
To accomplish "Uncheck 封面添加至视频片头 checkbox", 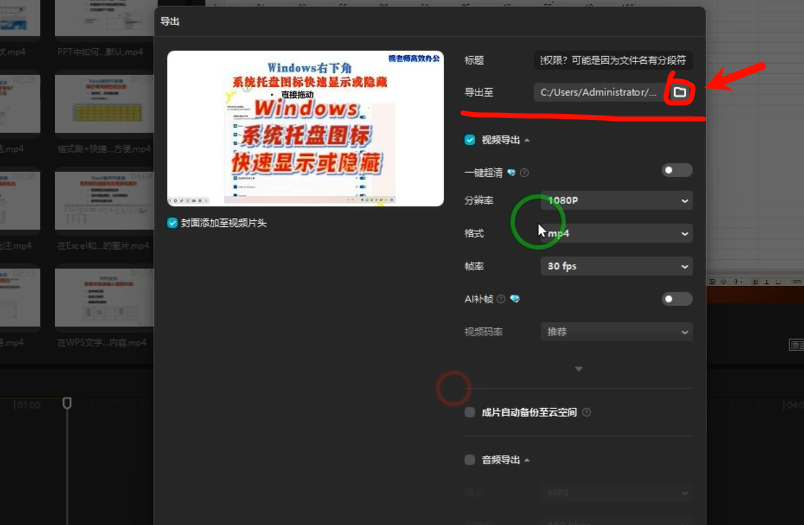I will (x=172, y=223).
